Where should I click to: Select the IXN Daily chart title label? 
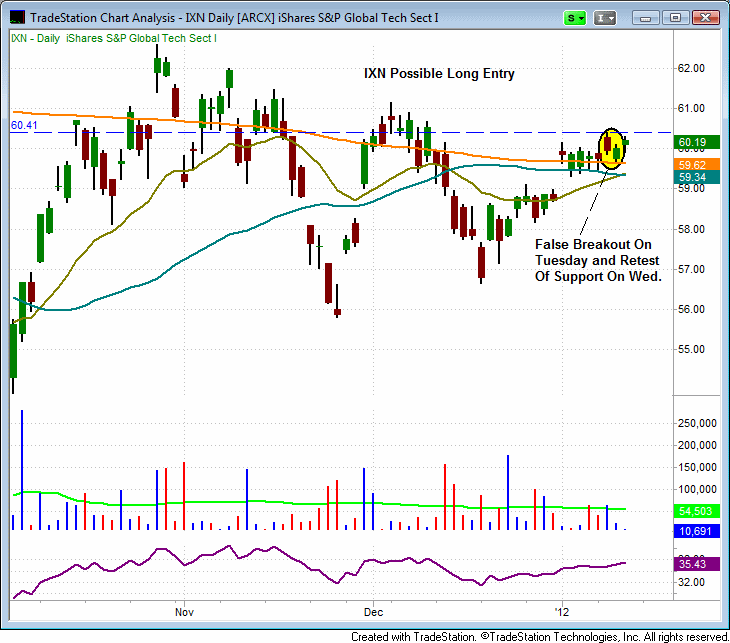coord(114,38)
